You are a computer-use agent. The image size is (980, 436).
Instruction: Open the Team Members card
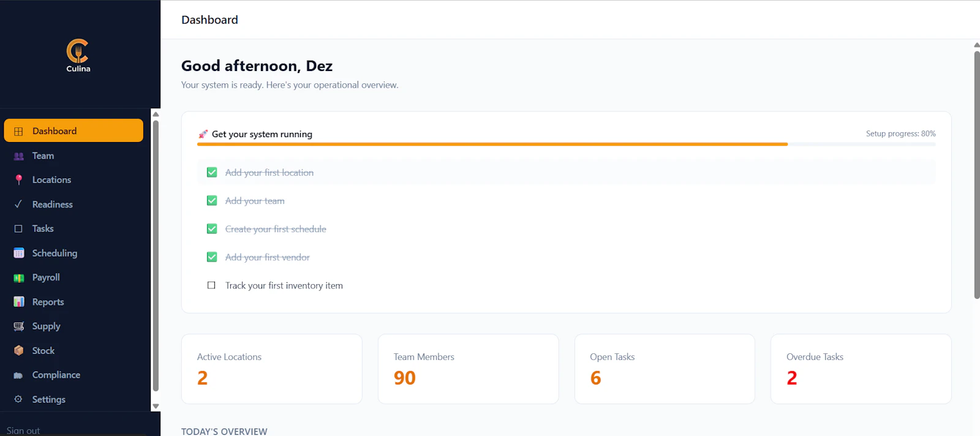[468, 369]
